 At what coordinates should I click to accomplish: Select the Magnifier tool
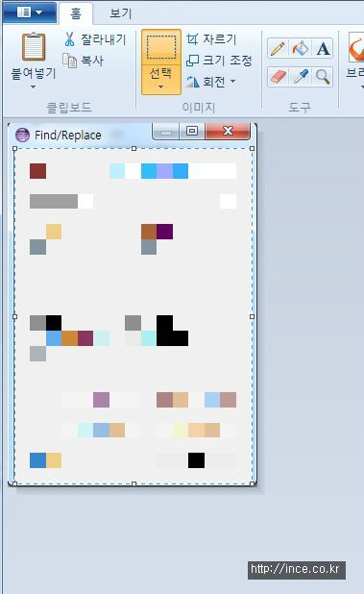click(x=323, y=77)
